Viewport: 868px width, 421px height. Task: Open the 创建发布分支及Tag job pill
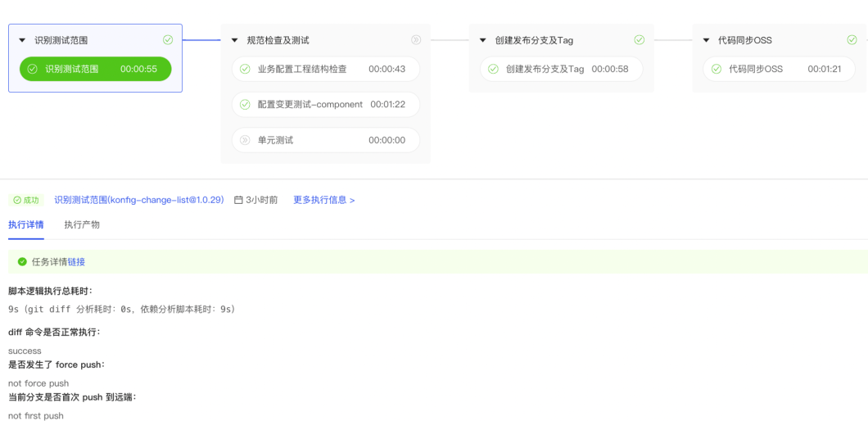coord(561,70)
